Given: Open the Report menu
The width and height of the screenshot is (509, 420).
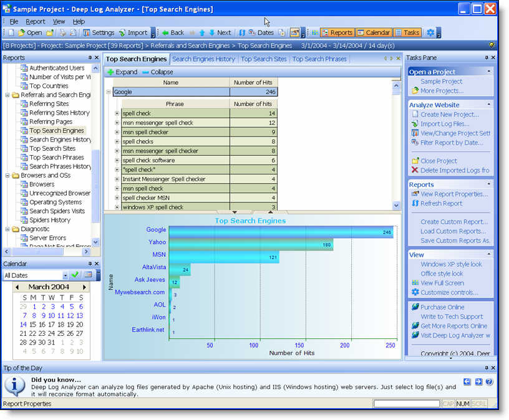Looking at the screenshot, I should point(36,22).
